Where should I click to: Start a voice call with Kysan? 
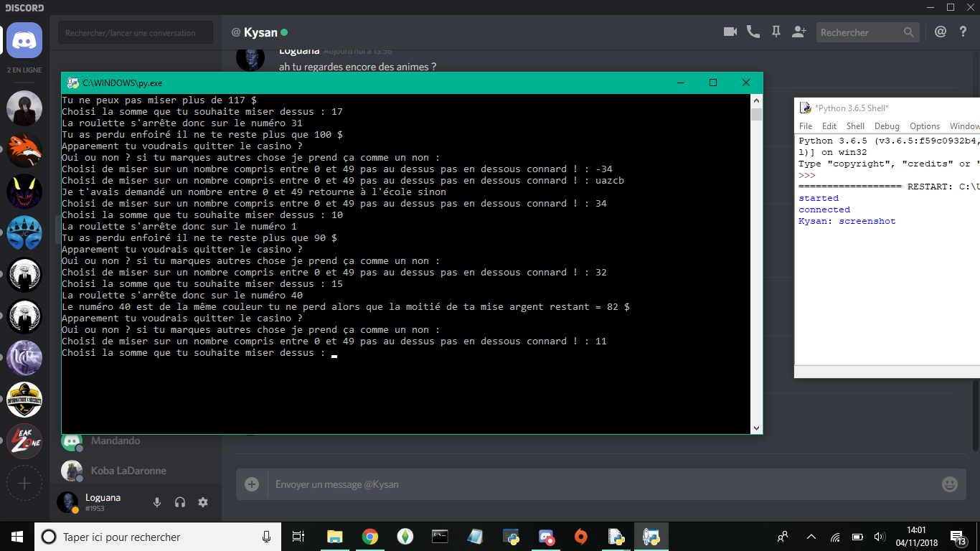[x=753, y=32]
